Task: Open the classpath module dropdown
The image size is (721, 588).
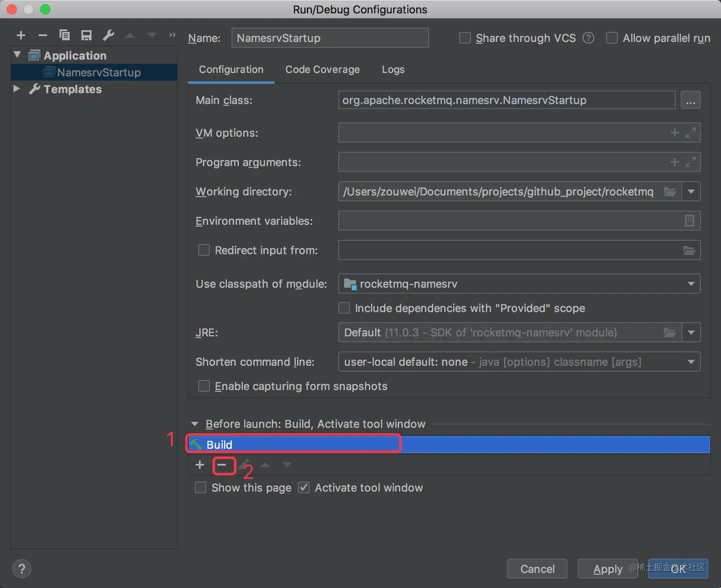Action: pos(691,284)
